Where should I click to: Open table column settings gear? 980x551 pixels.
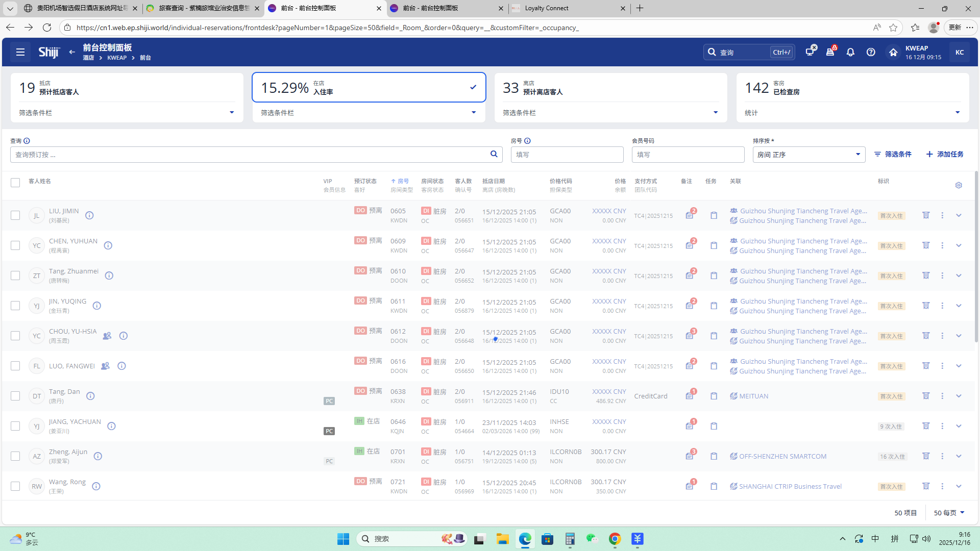tap(959, 185)
